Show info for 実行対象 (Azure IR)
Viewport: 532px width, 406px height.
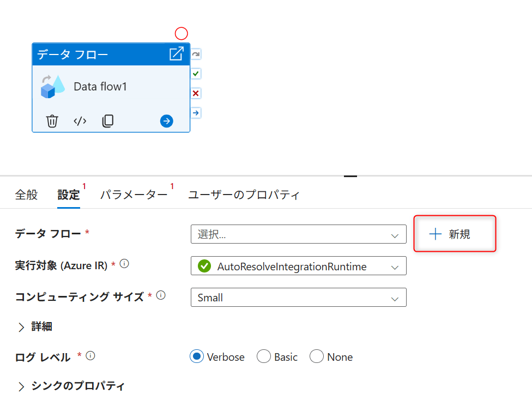coord(124,264)
